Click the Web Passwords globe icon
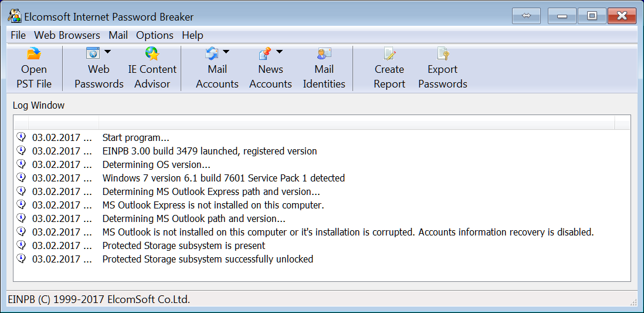This screenshot has width=644, height=313. tap(93, 54)
